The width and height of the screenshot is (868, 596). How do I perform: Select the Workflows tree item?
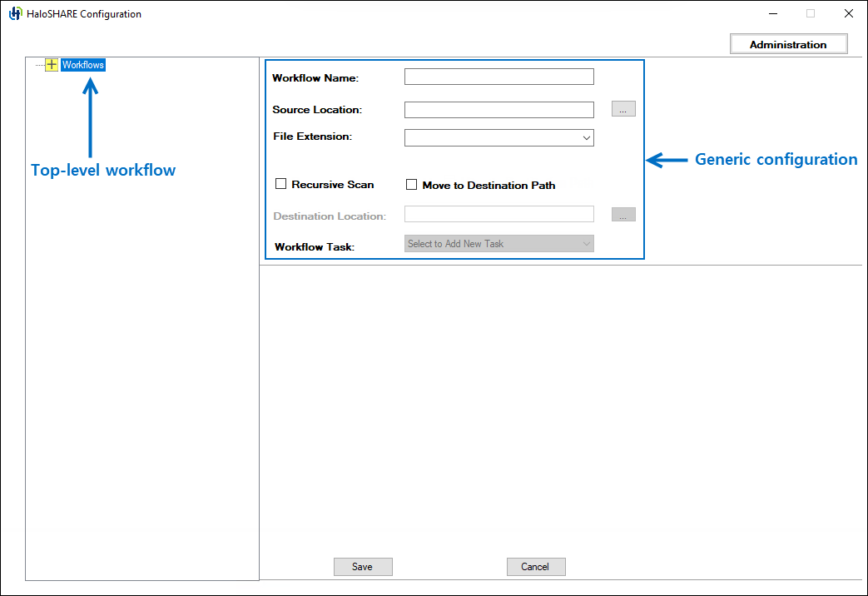(82, 64)
